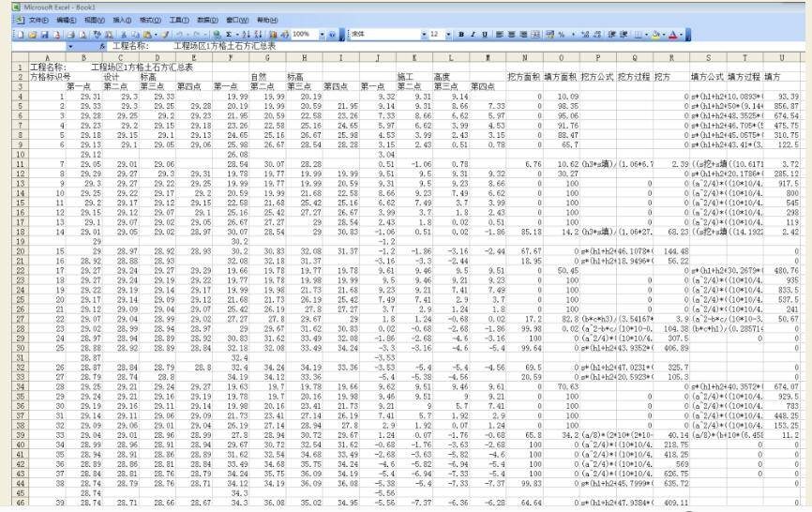
Task: Select column header U
Action: tap(781, 57)
